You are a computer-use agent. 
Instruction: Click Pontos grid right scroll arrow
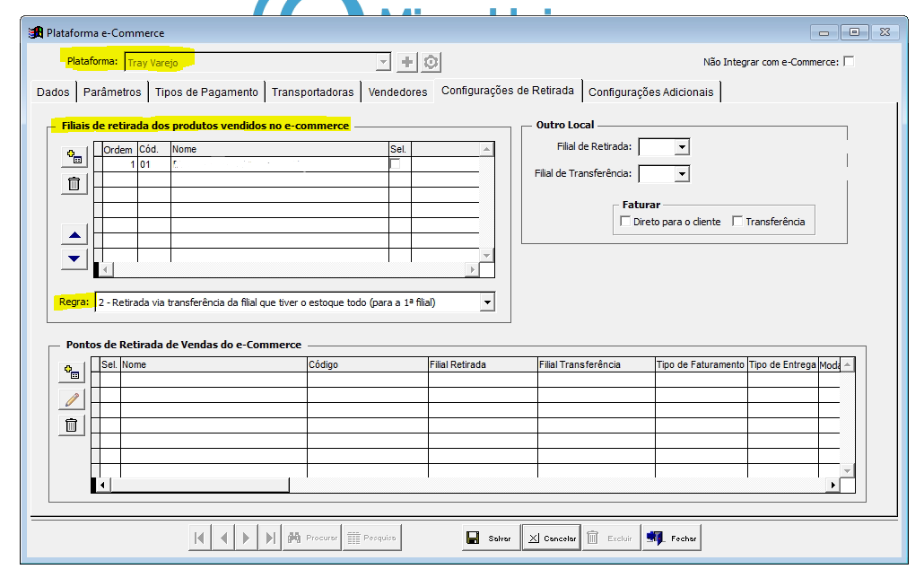(832, 485)
